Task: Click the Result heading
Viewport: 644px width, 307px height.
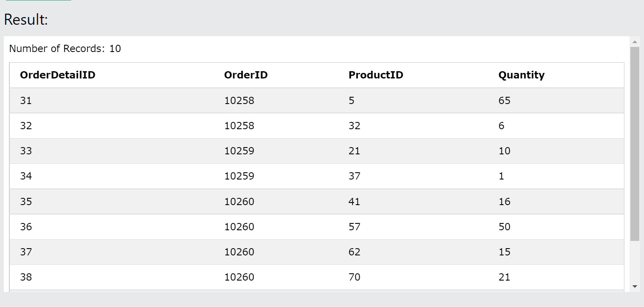Action: coord(26,20)
